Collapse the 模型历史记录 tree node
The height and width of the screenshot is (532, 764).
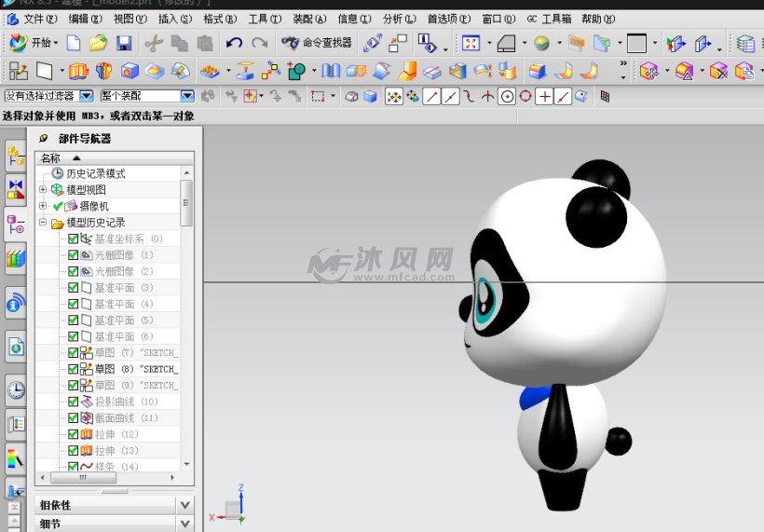click(x=43, y=222)
